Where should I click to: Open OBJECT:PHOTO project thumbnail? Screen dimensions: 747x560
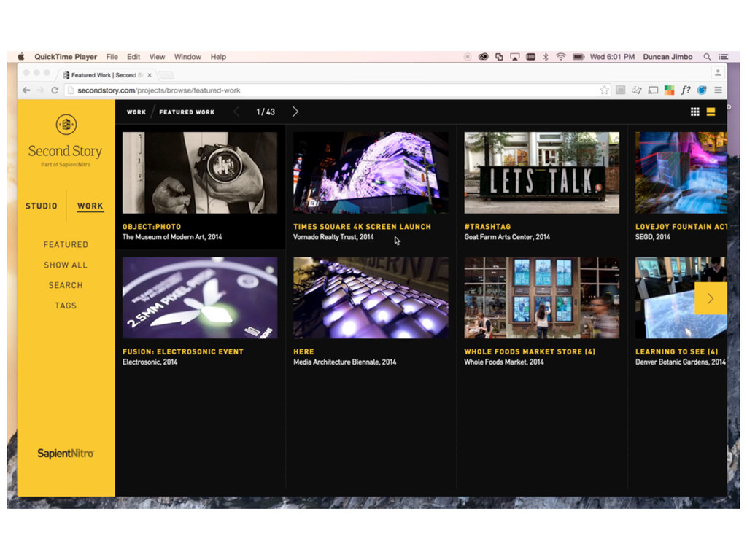click(200, 172)
